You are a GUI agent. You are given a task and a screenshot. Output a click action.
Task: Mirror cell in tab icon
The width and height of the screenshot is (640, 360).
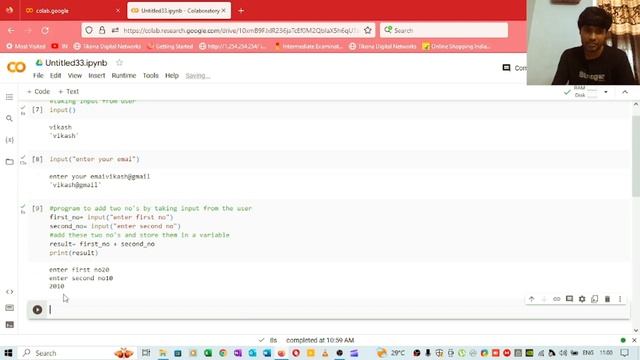(x=595, y=299)
